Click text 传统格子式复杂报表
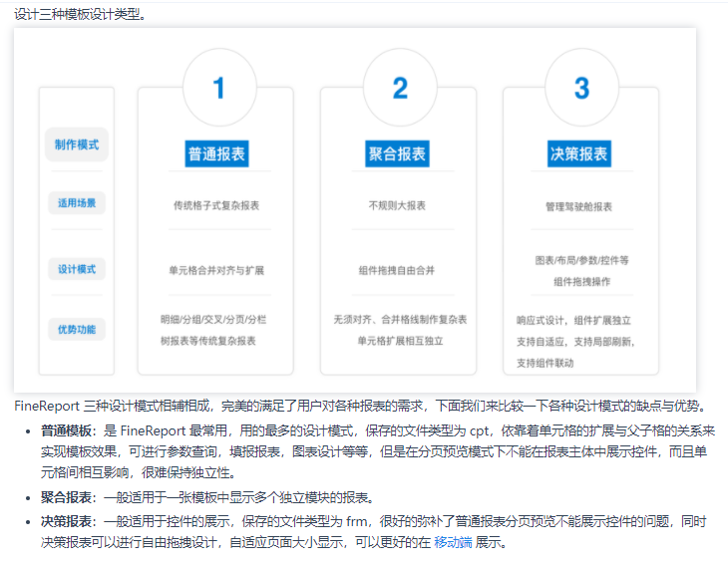The width and height of the screenshot is (728, 568). [x=216, y=205]
